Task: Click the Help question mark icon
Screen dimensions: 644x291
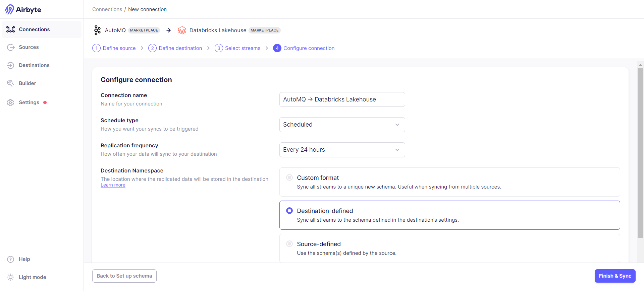Action: [x=11, y=259]
